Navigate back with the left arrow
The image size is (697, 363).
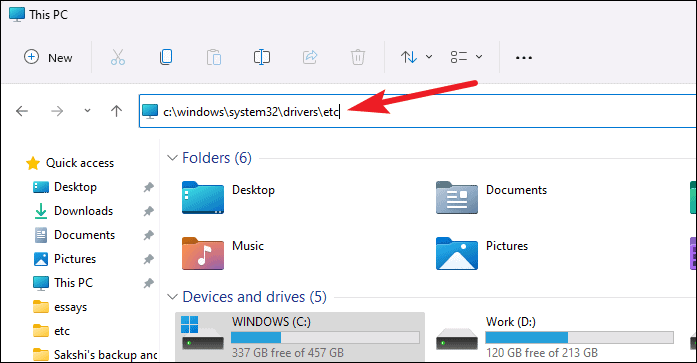pos(22,111)
